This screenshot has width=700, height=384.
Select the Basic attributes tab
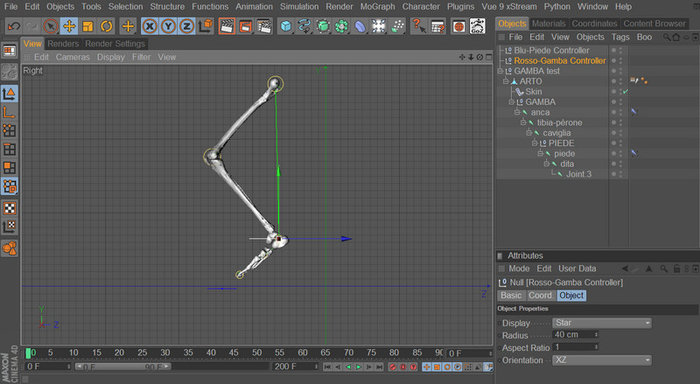511,295
